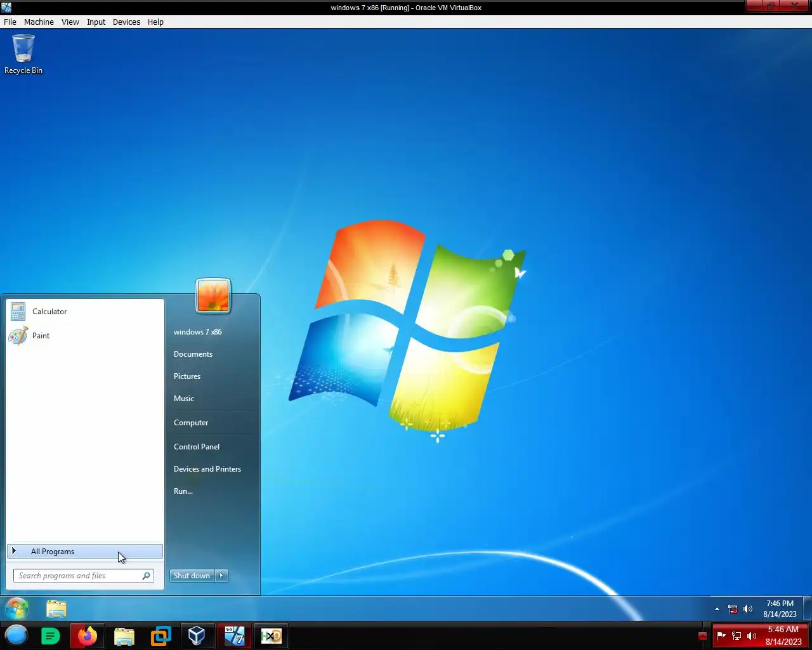Open Computer from Start menu
Screen dimensions: 812x650
[191, 423]
